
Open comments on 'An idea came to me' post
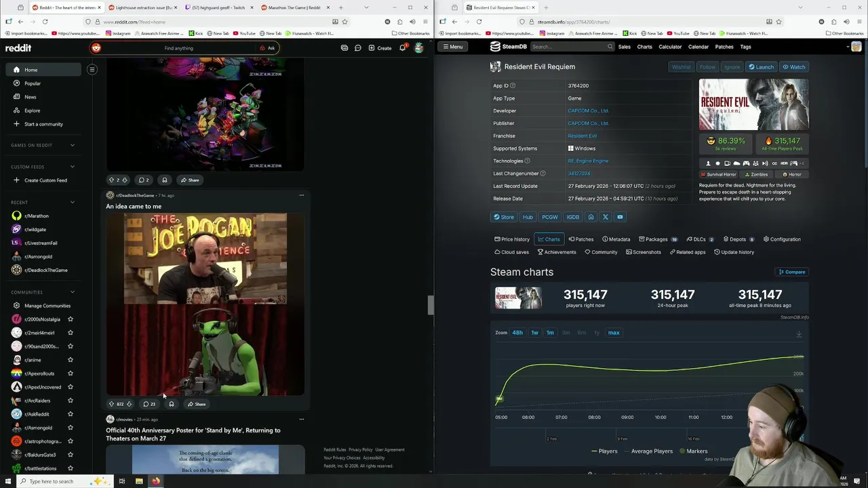149,404
